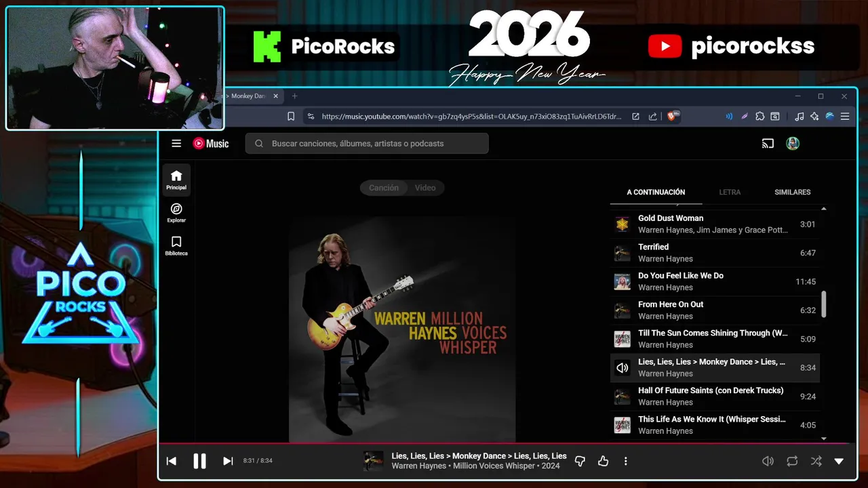Open Biblioteca in the sidebar
Image resolution: width=868 pixels, height=488 pixels.
176,246
